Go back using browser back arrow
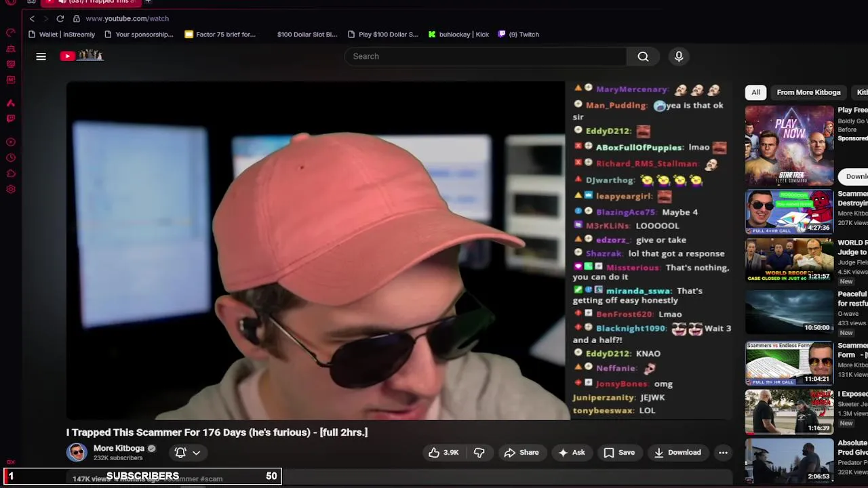This screenshot has height=488, width=868. 32,18
